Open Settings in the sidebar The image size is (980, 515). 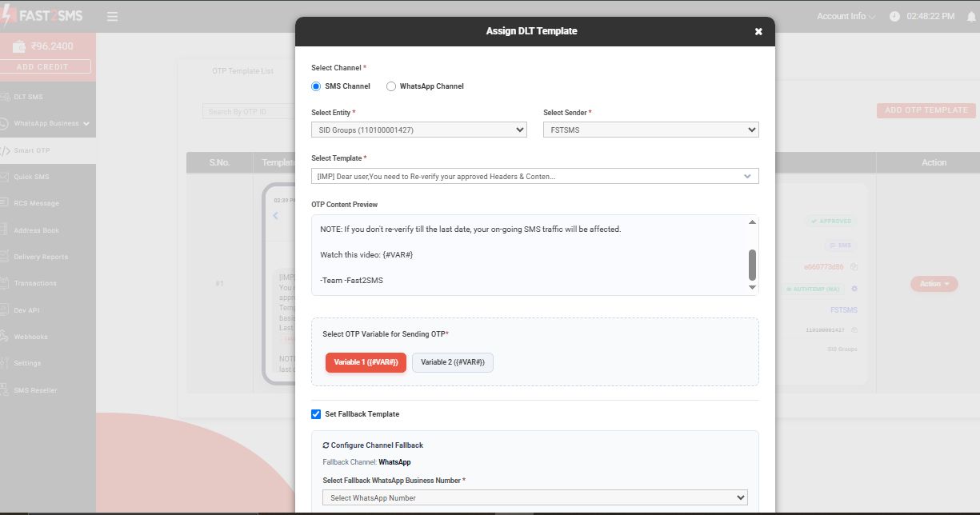click(x=48, y=363)
